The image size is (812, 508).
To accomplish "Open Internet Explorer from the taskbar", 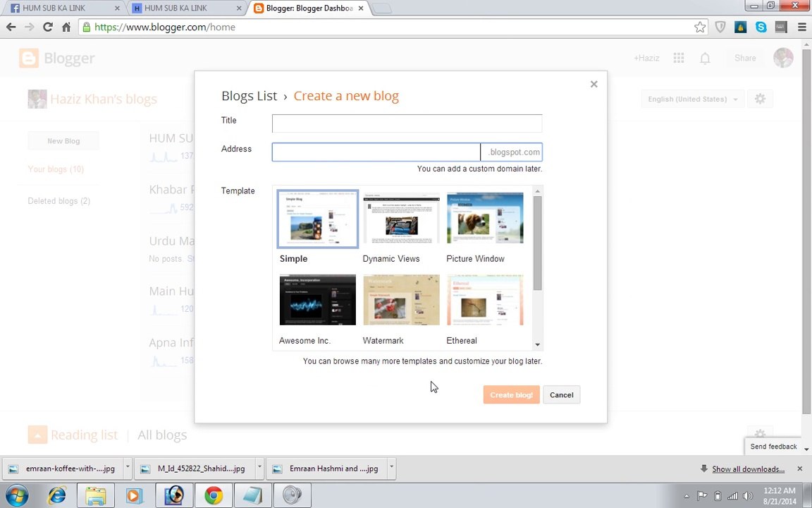I will click(57, 495).
